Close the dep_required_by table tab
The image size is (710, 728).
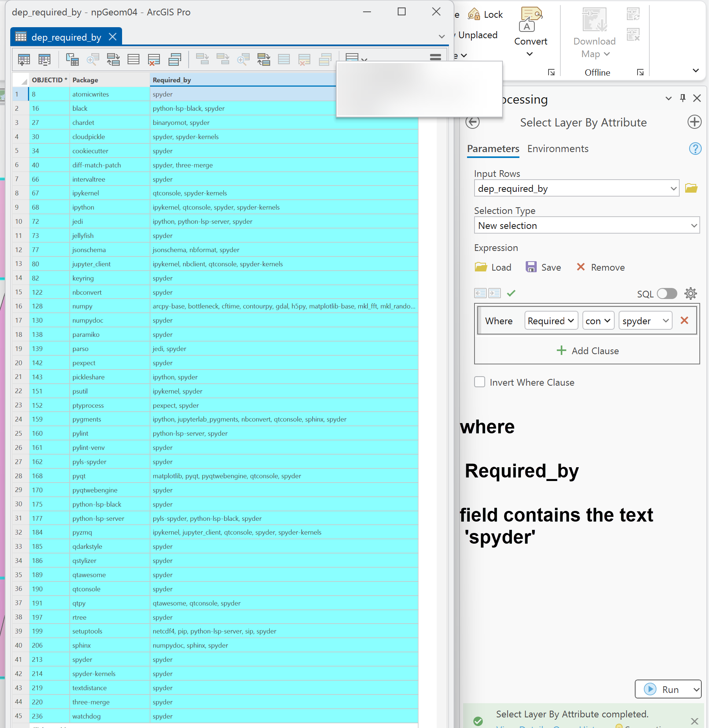point(113,37)
